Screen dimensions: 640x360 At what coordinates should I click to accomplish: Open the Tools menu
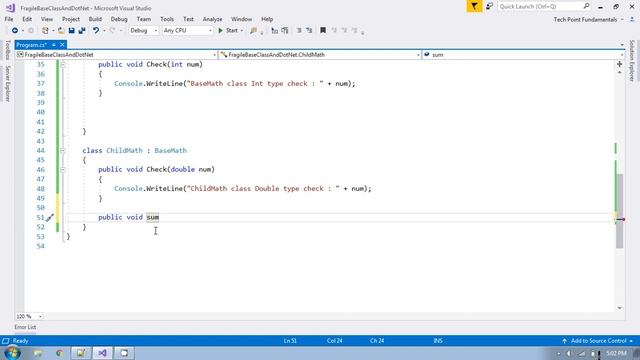click(x=167, y=19)
